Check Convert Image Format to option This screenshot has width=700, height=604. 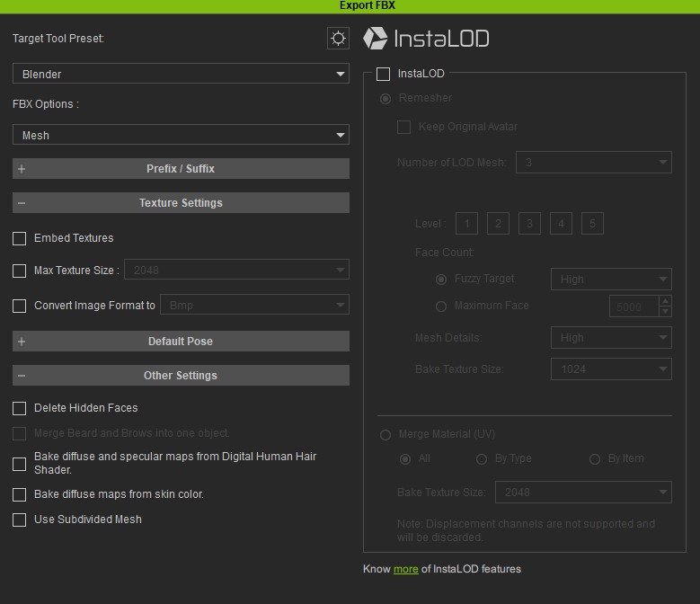[20, 306]
